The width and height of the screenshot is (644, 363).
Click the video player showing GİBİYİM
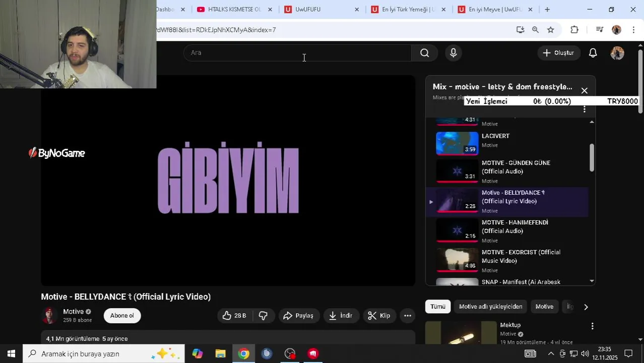[x=228, y=180]
